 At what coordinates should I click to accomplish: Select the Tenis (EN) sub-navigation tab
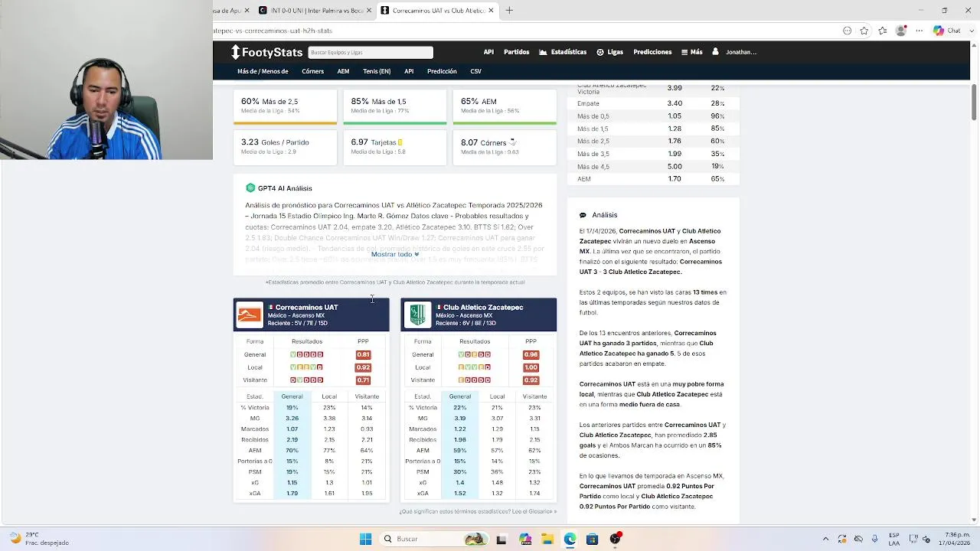pyautogui.click(x=377, y=71)
